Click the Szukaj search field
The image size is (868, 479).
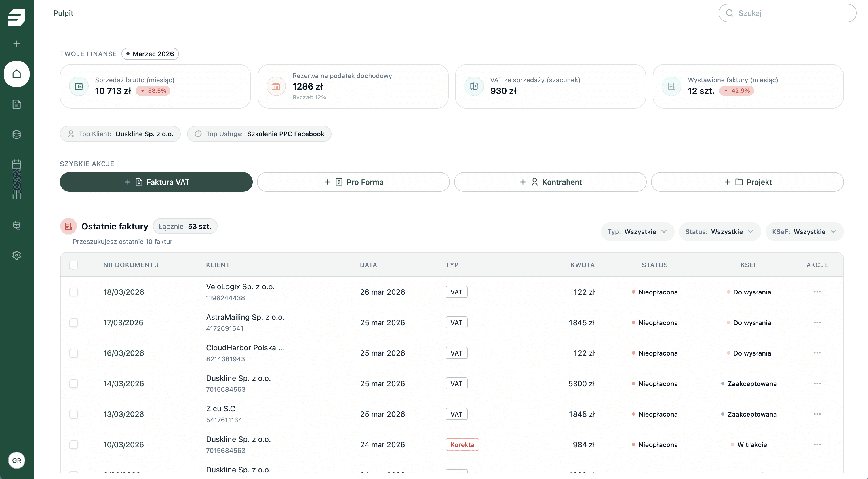tap(787, 13)
